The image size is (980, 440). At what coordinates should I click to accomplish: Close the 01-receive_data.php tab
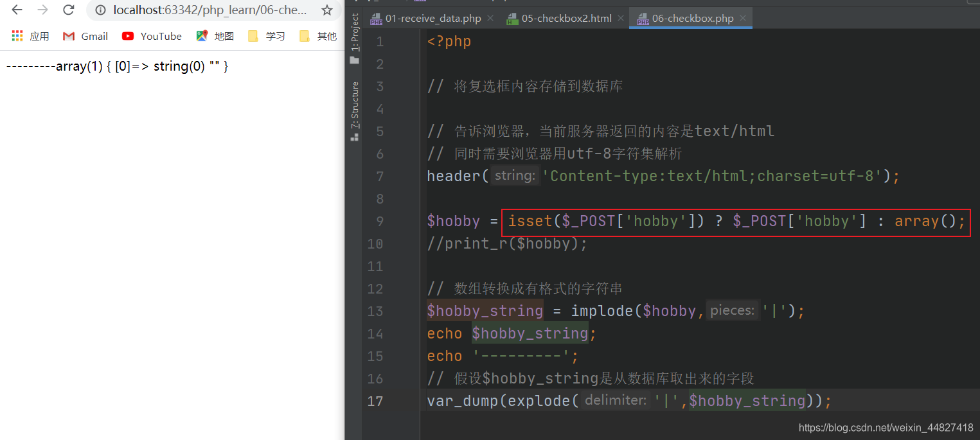(490, 19)
